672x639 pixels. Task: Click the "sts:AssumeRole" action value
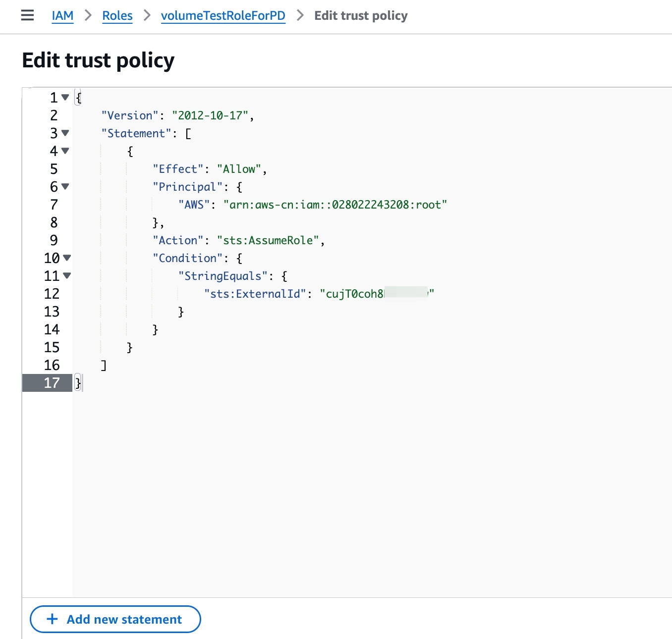click(x=268, y=241)
